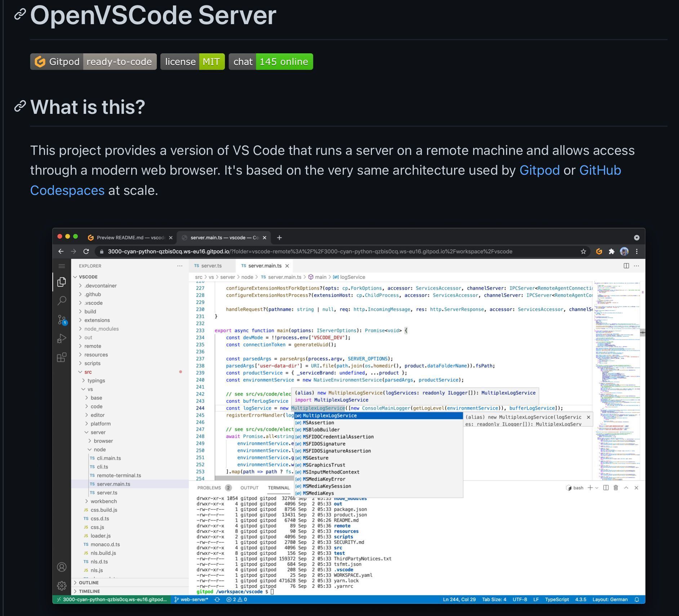Viewport: 679px width, 616px height.
Task: Open Source Control icon with badge
Action: coord(62,320)
